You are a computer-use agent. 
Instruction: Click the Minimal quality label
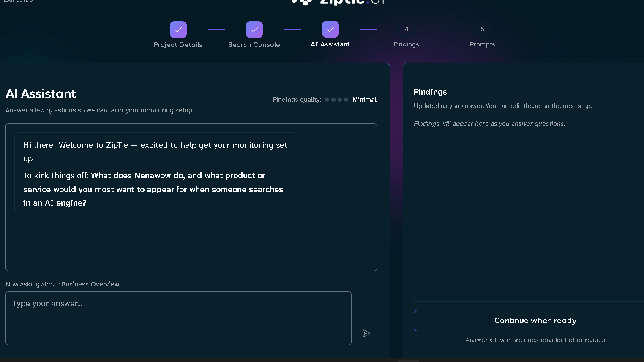point(364,100)
